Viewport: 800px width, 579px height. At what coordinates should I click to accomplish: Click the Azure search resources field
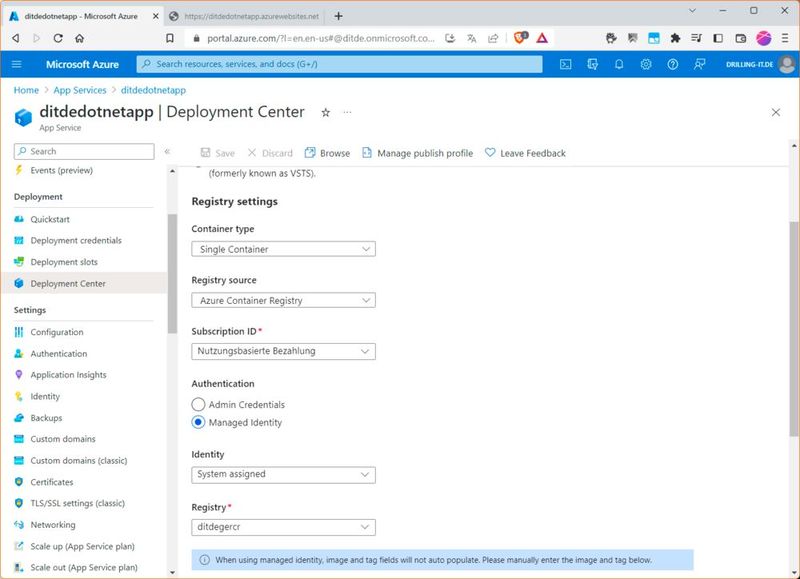[x=340, y=64]
